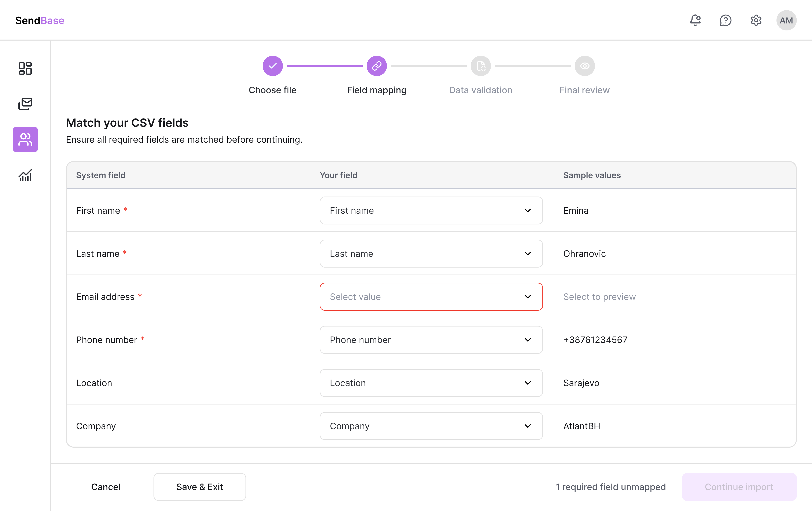Click the Continue import button
Viewport: 812px width, 511px height.
(x=739, y=487)
